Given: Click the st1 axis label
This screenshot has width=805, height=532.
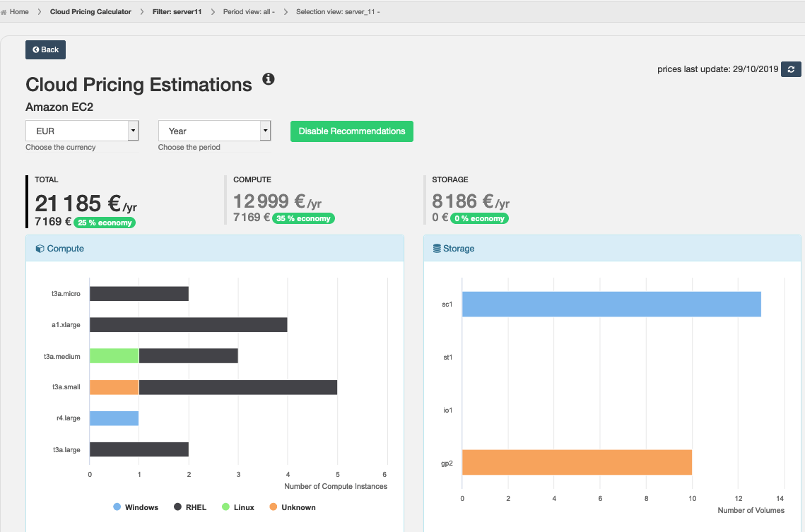Looking at the screenshot, I should (447, 357).
